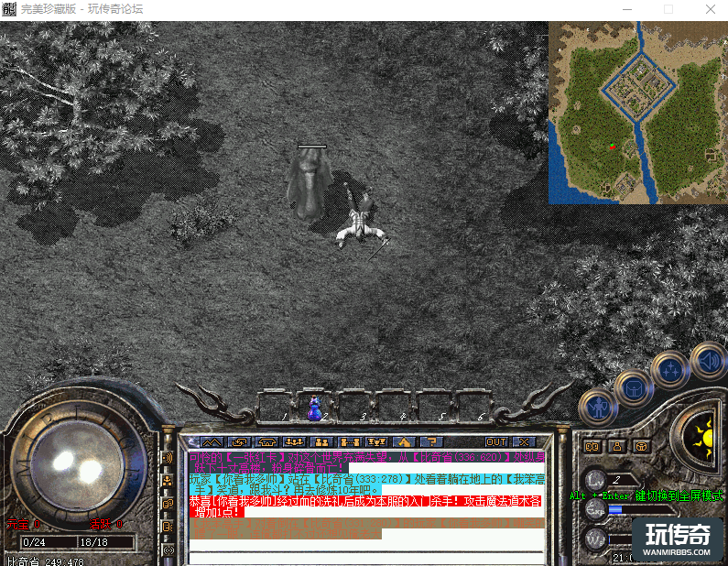
Task: Open the skills orb with three stars
Action: point(670,370)
